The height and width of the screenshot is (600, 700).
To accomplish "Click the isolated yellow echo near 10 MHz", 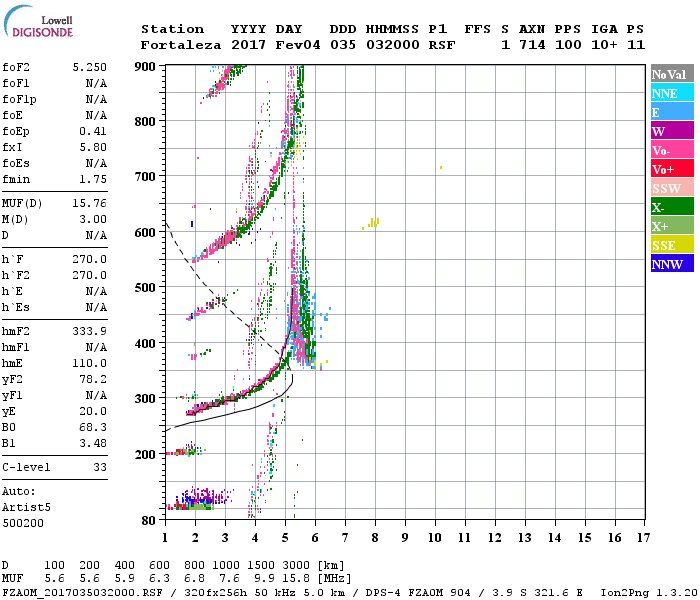I will coord(441,167).
